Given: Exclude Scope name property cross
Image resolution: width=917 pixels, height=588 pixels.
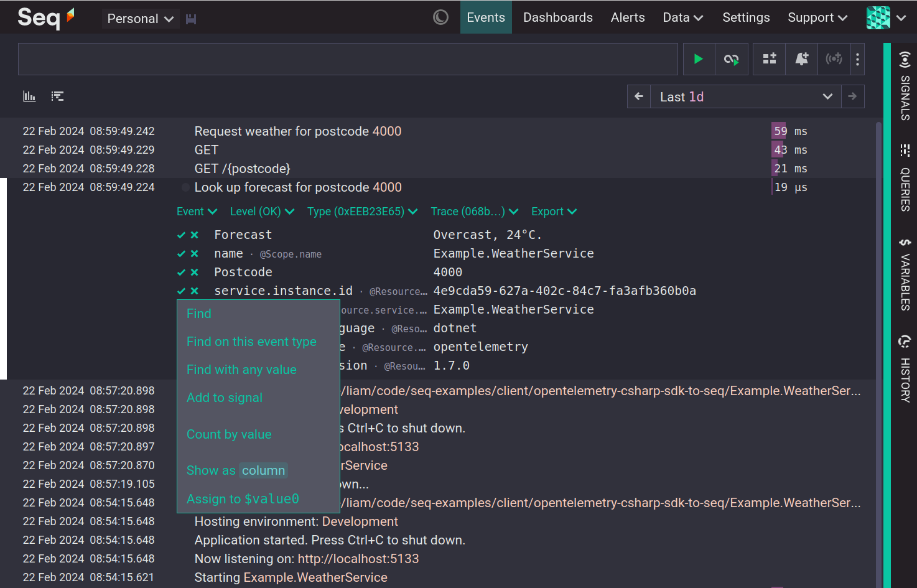Looking at the screenshot, I should [194, 254].
